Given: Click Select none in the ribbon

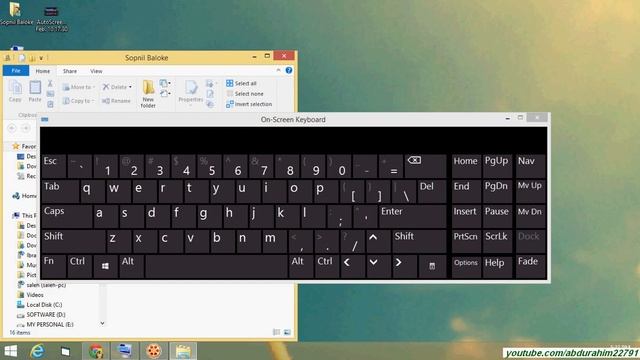Looking at the screenshot, I should click(245, 93).
